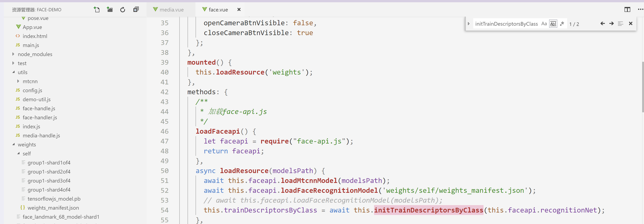Viewport: 644px width, 224px height.
Task: Collapse all folders in the explorer
Action: click(x=135, y=9)
